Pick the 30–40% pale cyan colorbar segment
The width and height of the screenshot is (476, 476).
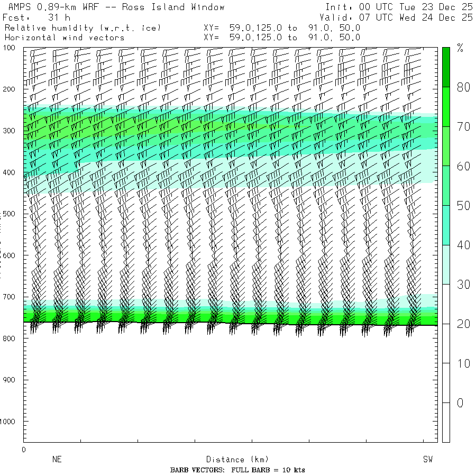tap(446, 264)
